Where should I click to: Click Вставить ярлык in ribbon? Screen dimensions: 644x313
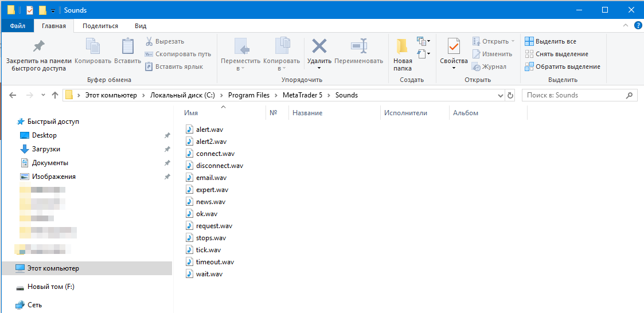click(x=174, y=66)
